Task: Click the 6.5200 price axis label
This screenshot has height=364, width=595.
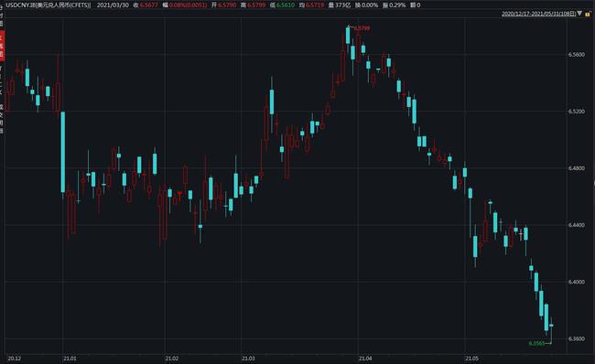Action: pos(577,112)
